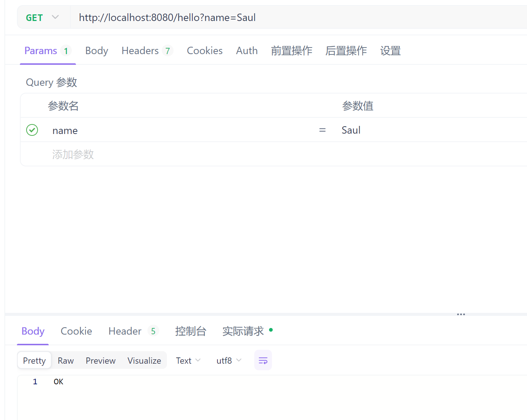Open the utf8 encoding dropdown

pos(228,360)
